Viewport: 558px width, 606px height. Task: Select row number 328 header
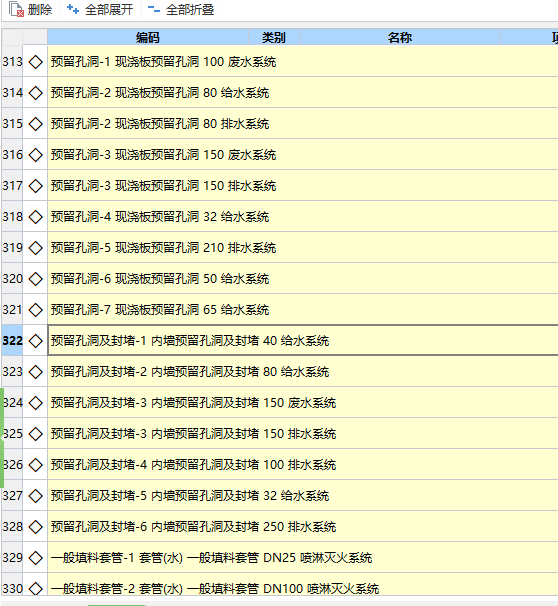pos(12,527)
